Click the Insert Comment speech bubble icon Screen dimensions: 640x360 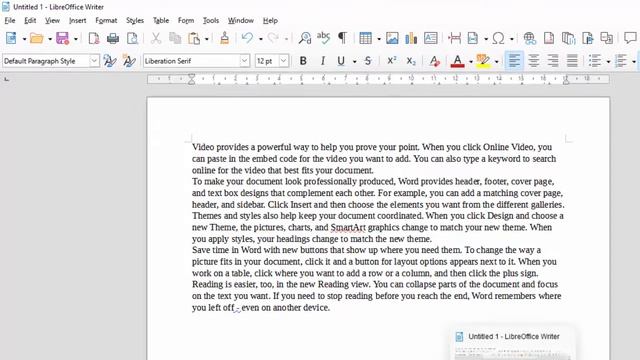coord(631,38)
